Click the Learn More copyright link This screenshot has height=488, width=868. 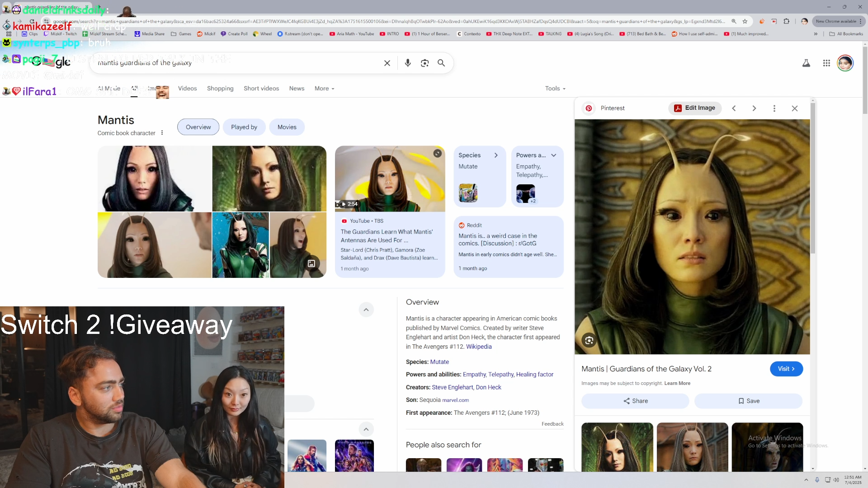pyautogui.click(x=677, y=384)
